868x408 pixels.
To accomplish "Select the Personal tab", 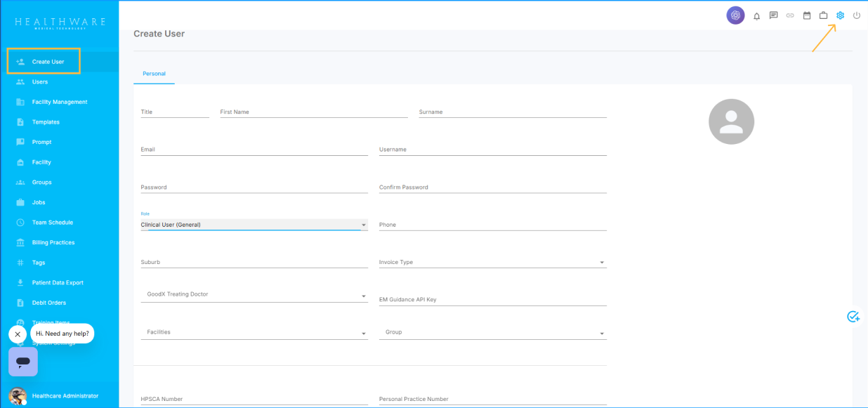I will coord(154,74).
